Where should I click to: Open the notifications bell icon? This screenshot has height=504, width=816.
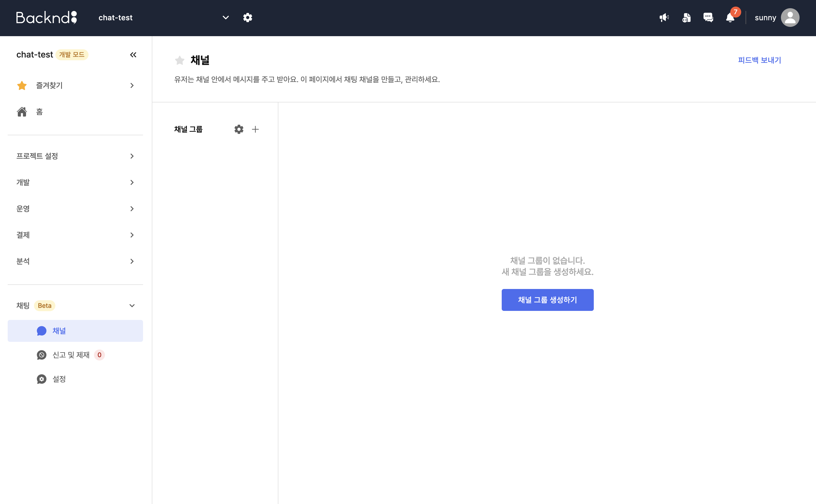pos(730,18)
